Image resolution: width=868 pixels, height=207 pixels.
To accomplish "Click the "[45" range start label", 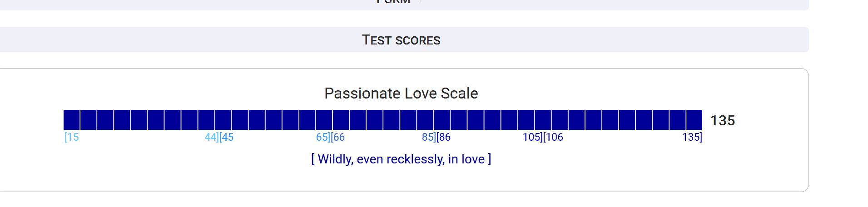I will click(227, 137).
